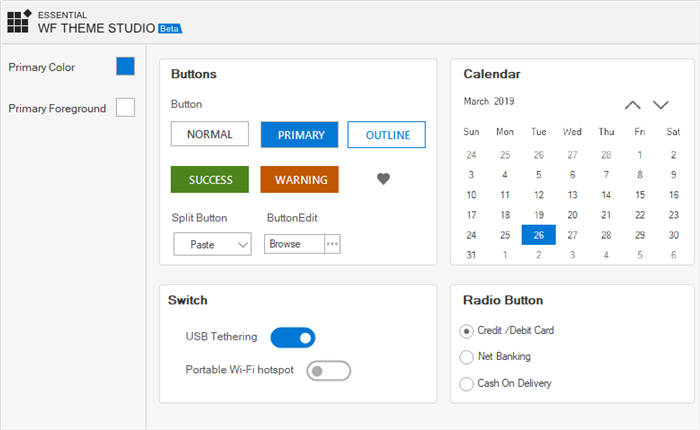
Task: Select the Net Banking radio option
Action: point(466,357)
